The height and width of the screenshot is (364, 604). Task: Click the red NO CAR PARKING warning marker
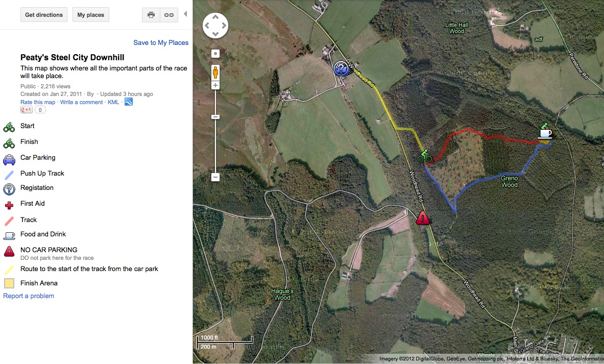pyautogui.click(x=423, y=218)
